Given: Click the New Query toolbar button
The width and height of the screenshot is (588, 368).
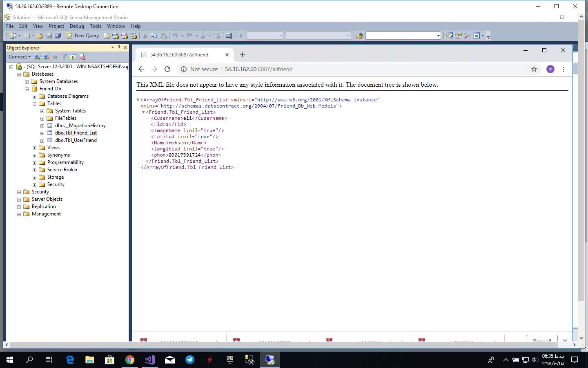Looking at the screenshot, I should (83, 36).
